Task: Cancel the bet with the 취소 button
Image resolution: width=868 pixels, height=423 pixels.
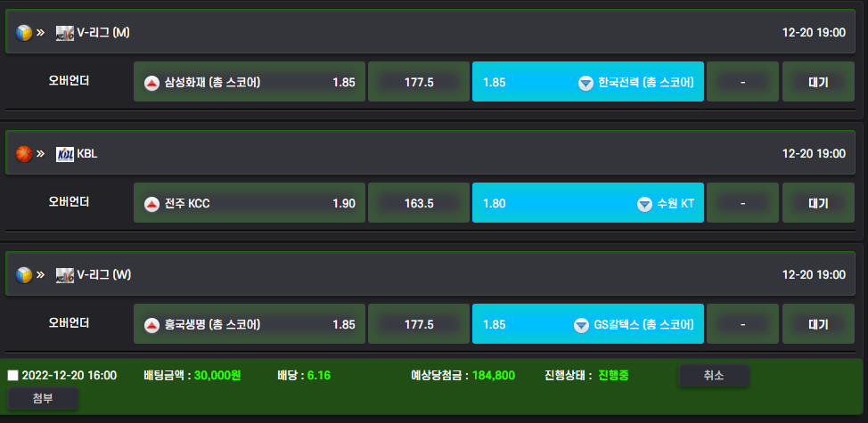Action: coord(714,376)
